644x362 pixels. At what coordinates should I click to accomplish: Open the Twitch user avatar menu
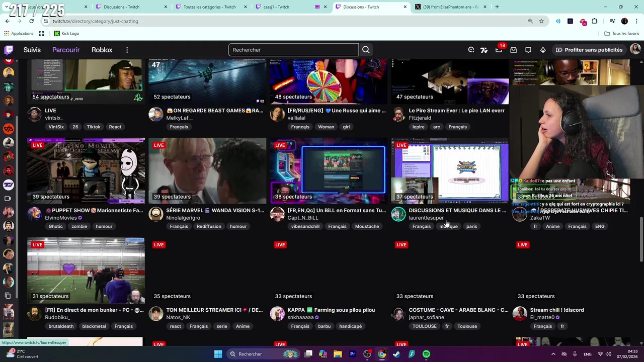[635, 49]
